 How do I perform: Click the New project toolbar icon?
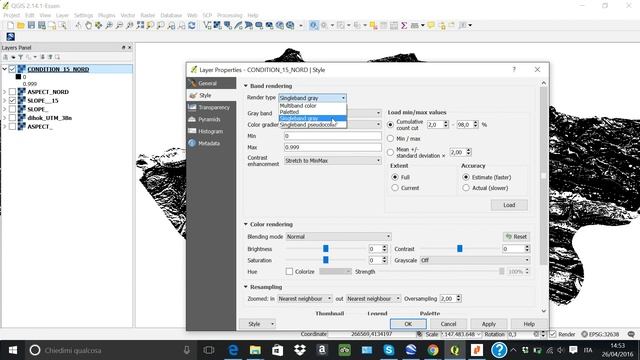pos(11,25)
